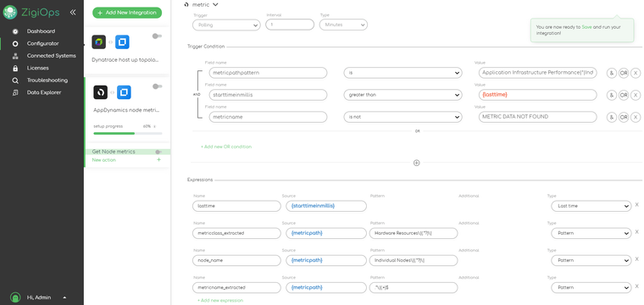
Task: Click the AppDynamics source system icon
Action: click(x=100, y=92)
